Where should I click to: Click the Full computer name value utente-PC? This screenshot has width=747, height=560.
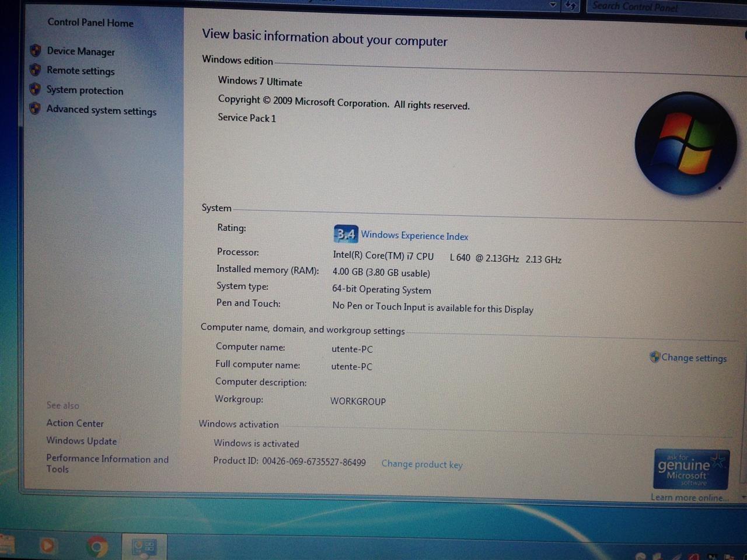(x=351, y=367)
